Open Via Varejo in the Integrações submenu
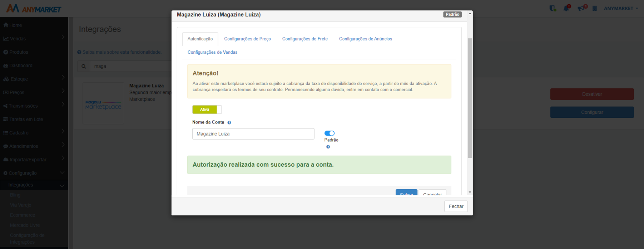Viewport: 644px width, 249px height. pyautogui.click(x=21, y=205)
